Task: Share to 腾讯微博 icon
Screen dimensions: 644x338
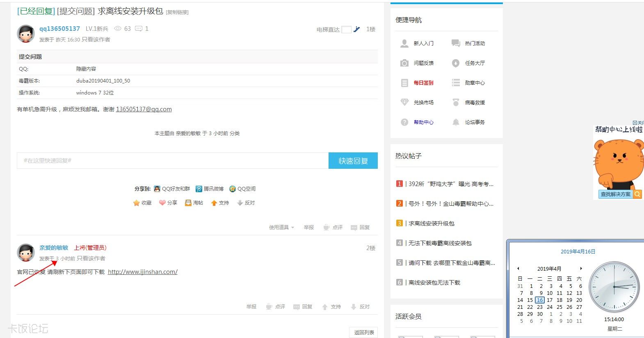Action: click(x=199, y=189)
